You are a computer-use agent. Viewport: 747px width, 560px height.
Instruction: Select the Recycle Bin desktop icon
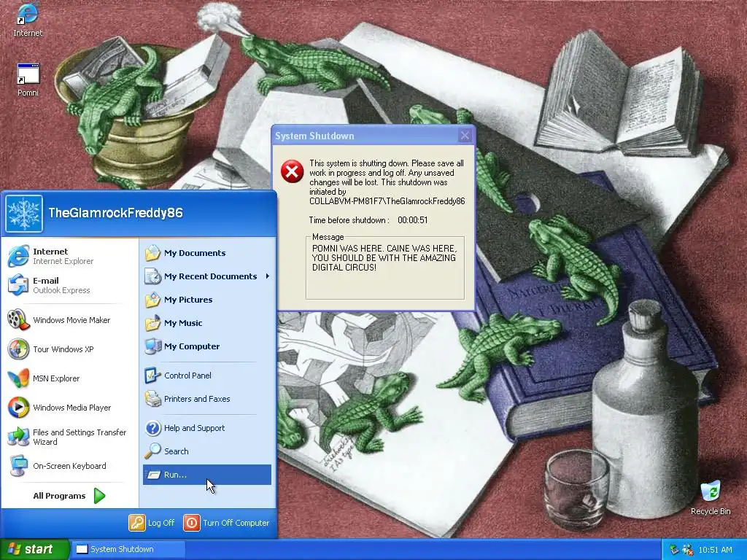tap(711, 497)
